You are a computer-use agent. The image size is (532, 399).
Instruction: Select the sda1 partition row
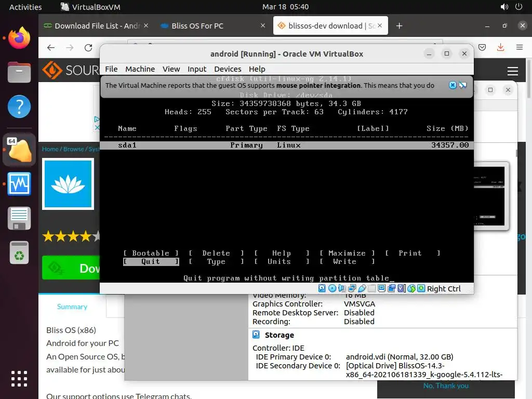[287, 145]
